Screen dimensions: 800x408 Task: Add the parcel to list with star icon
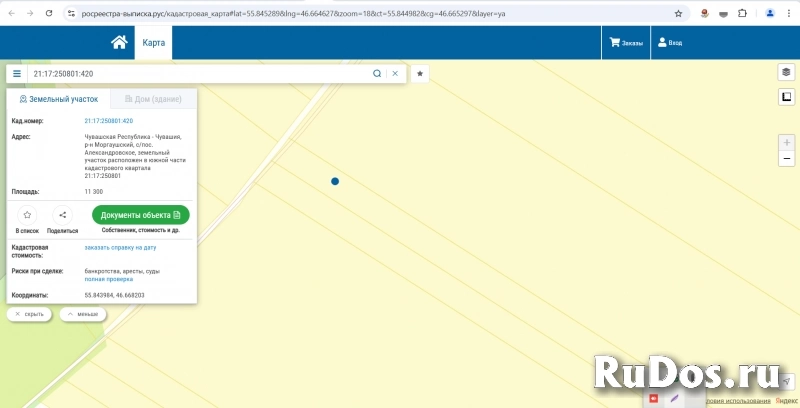pyautogui.click(x=27, y=215)
